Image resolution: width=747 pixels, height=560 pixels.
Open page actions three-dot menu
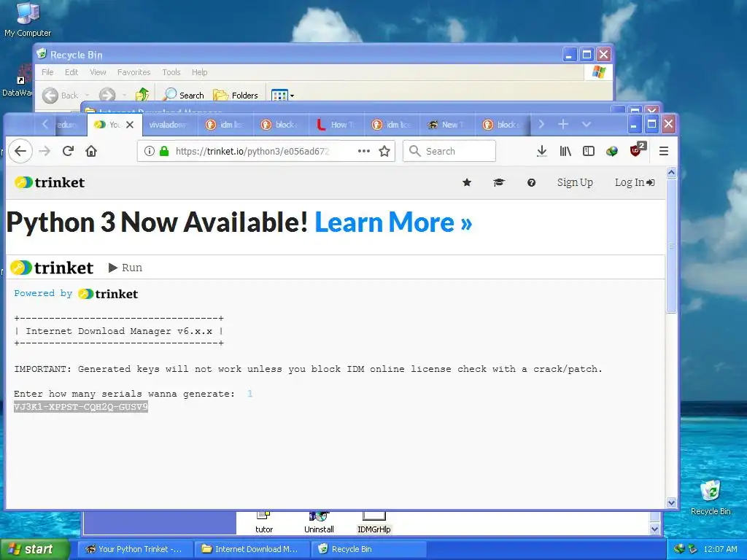click(x=363, y=151)
